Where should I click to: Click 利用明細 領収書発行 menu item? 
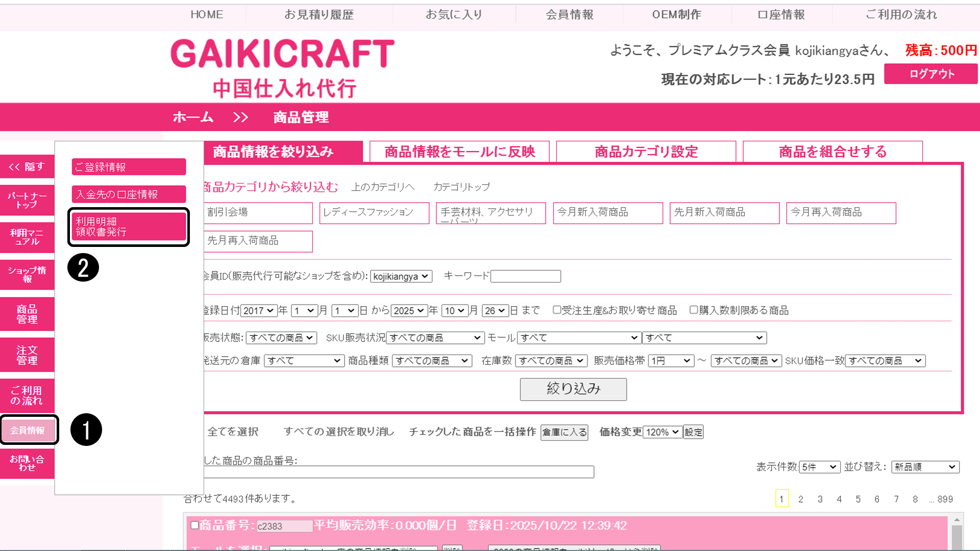[129, 227]
